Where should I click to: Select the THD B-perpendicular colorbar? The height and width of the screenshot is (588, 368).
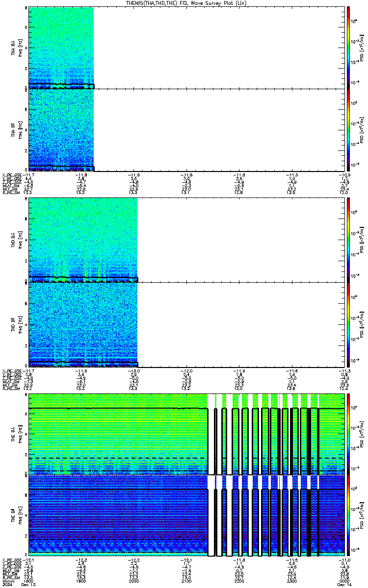click(x=348, y=239)
